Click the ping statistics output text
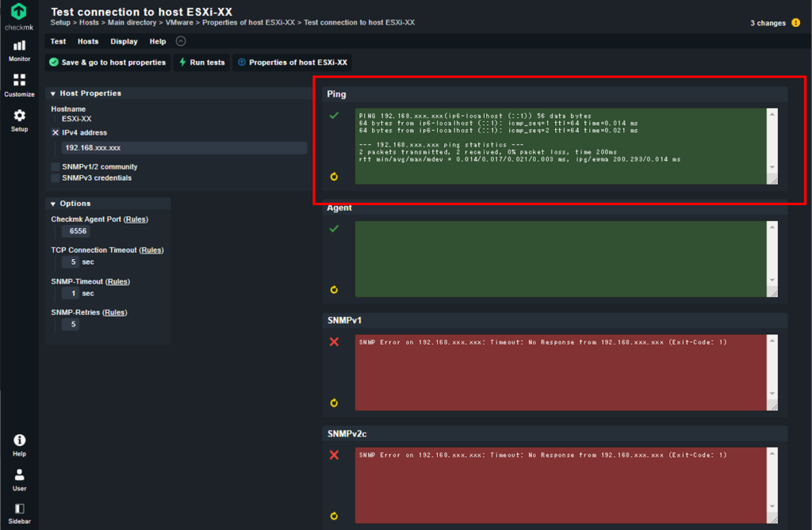 pos(441,145)
